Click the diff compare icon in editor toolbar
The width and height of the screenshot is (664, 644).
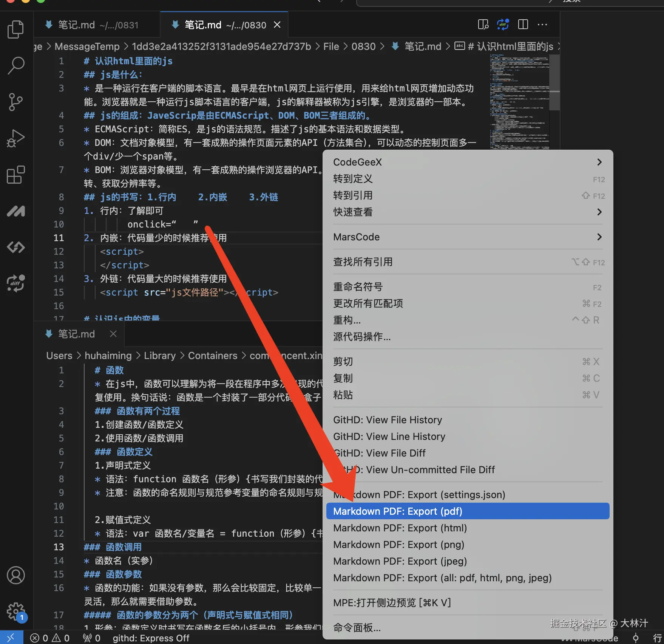[503, 25]
